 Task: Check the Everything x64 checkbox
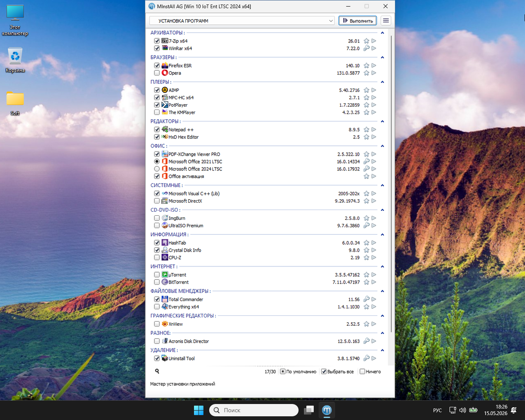point(157,307)
